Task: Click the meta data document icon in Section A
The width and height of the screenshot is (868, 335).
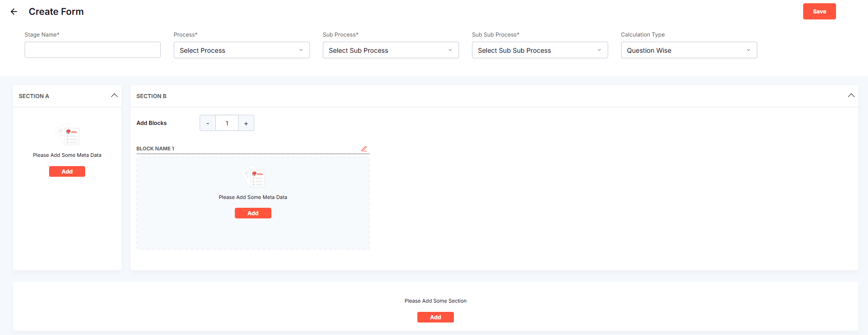Action: tap(68, 135)
